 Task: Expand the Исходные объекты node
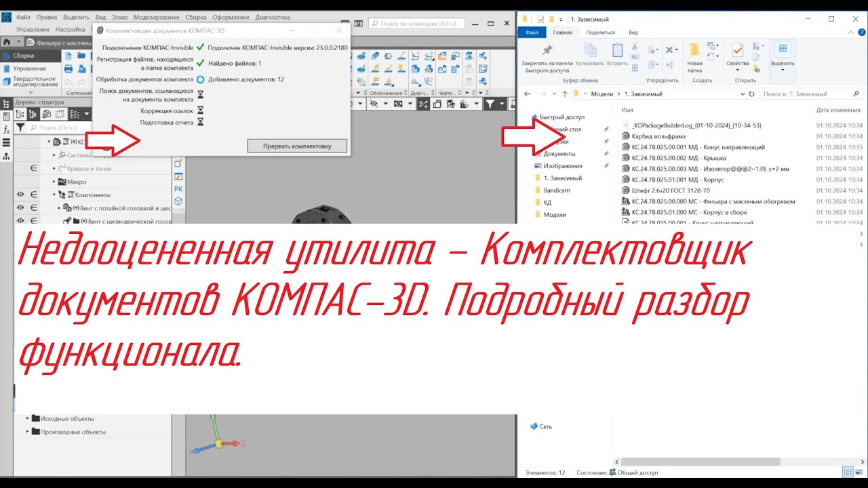[x=28, y=418]
